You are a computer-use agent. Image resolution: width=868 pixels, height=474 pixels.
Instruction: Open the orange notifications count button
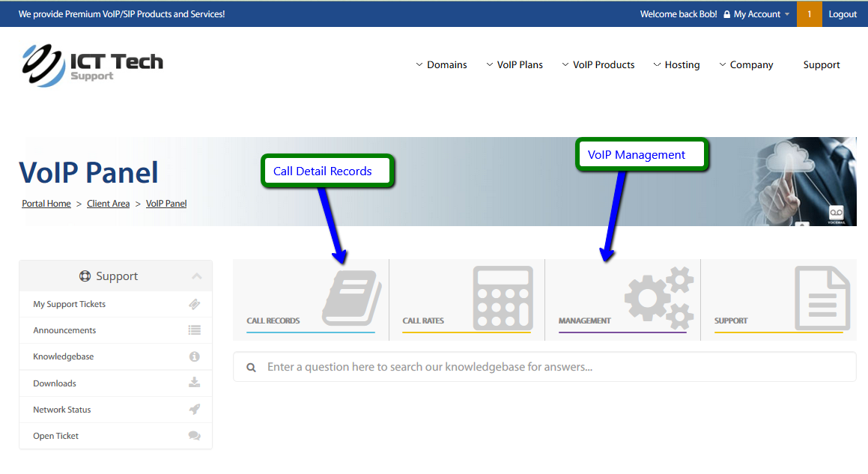tap(810, 13)
